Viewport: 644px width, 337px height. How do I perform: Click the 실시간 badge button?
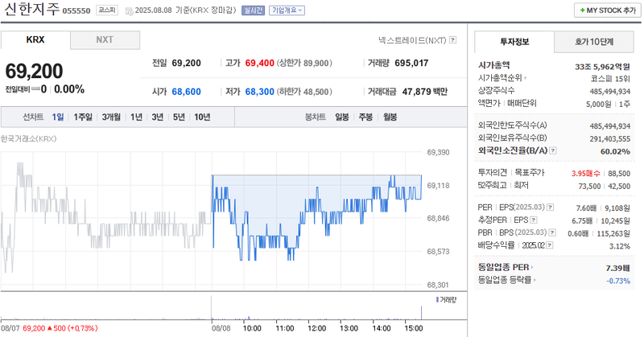[x=253, y=10]
